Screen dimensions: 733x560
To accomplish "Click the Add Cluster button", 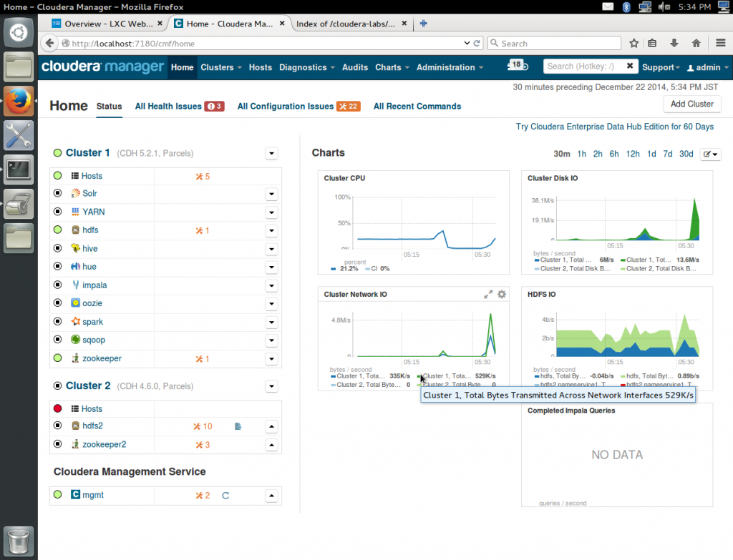I will (692, 104).
